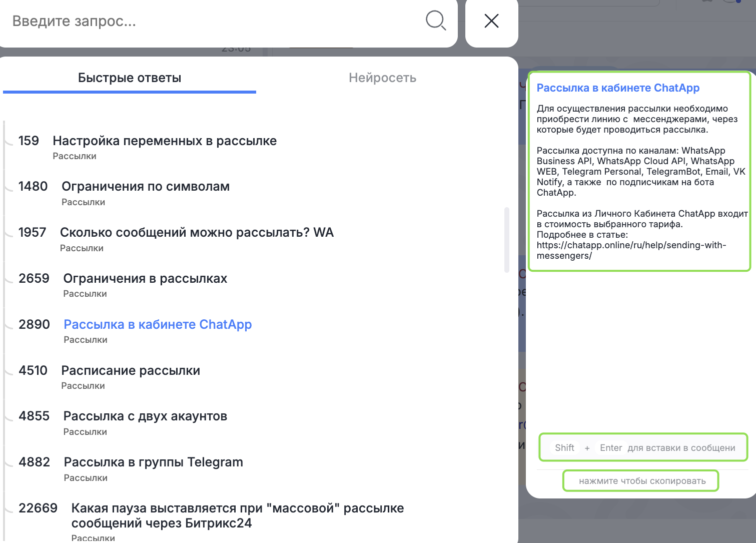The height and width of the screenshot is (543, 756).
Task: Open reply 1957 Сколько сообщений можно рассылать
Action: (x=196, y=233)
